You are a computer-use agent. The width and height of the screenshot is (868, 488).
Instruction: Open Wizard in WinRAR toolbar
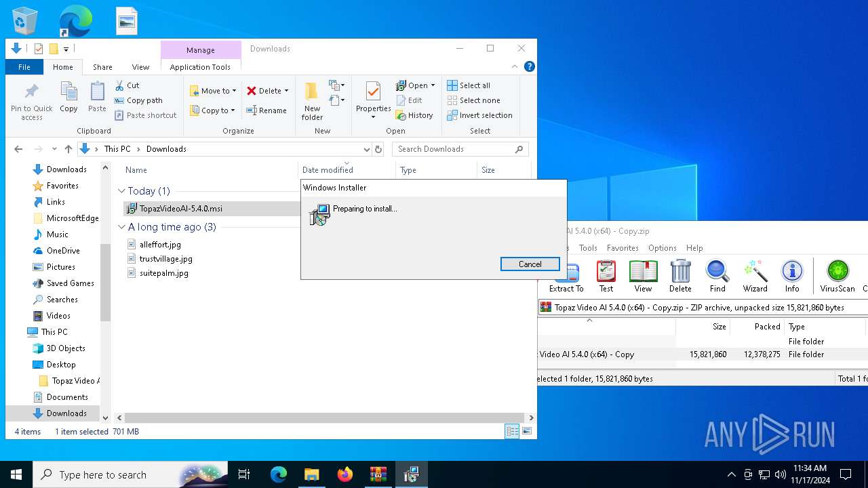[755, 276]
